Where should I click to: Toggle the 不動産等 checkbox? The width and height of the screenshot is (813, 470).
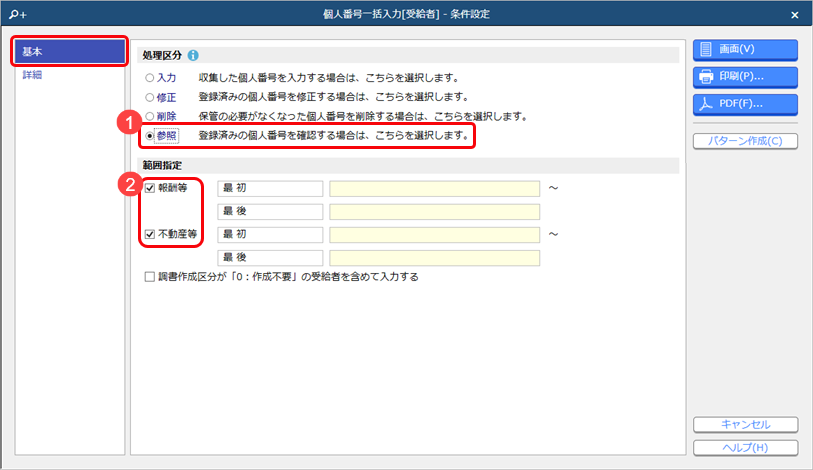tap(150, 234)
